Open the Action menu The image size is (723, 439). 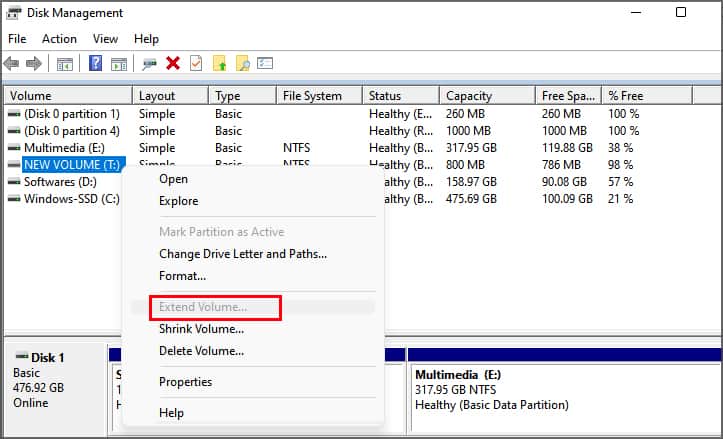[x=59, y=39]
